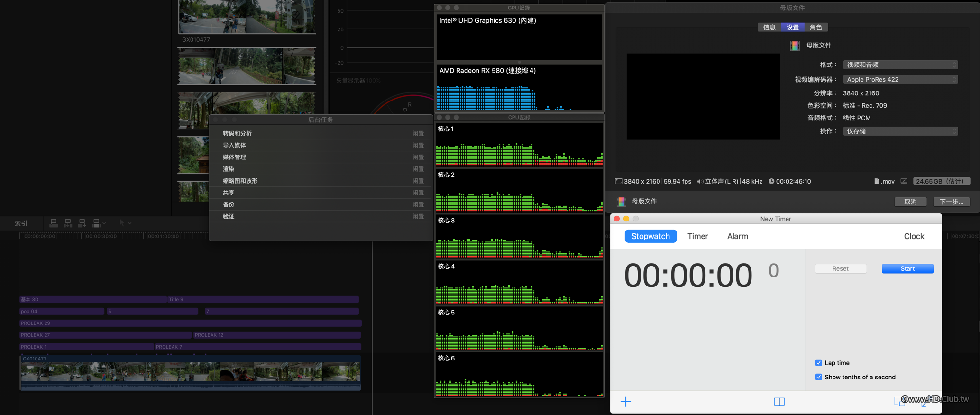980x415 pixels.
Task: Click 下一步 to continue export
Action: coord(952,202)
